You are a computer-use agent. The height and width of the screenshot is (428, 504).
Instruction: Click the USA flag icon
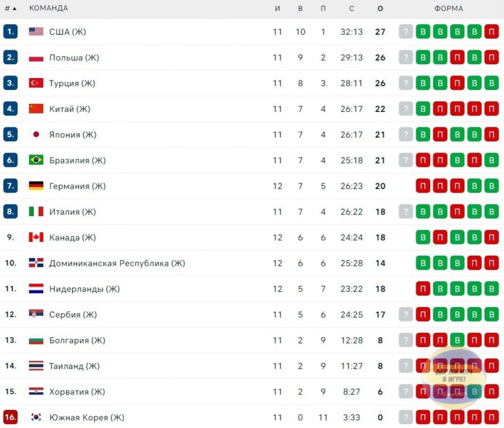pyautogui.click(x=36, y=32)
